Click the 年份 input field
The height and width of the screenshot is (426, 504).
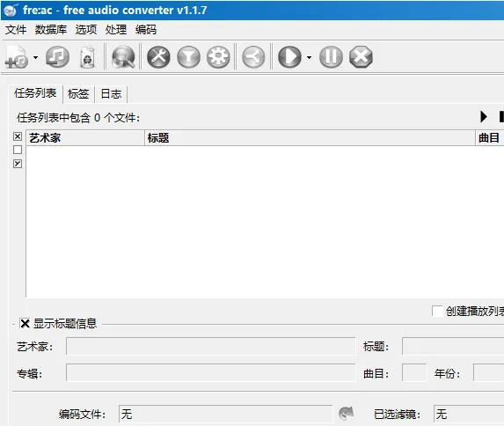[488, 372]
